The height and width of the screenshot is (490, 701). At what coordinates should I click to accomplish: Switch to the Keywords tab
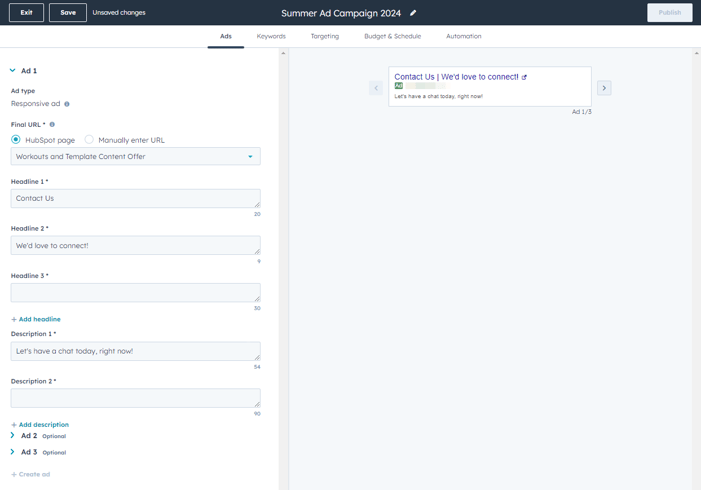271,36
